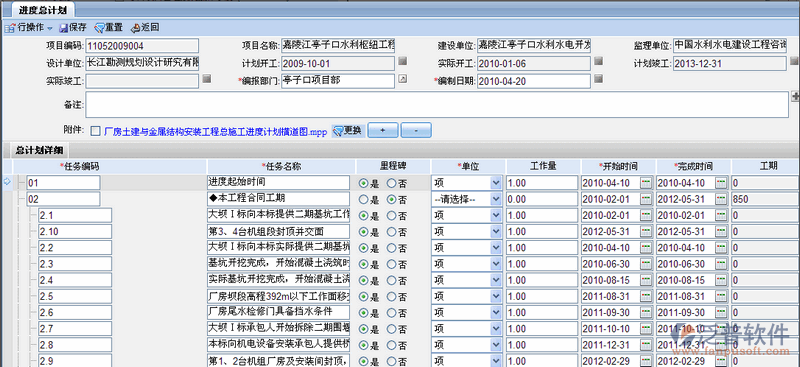The image size is (800, 367).
Task: Open calendar picker beside 编制日期 field
Action: (x=598, y=79)
